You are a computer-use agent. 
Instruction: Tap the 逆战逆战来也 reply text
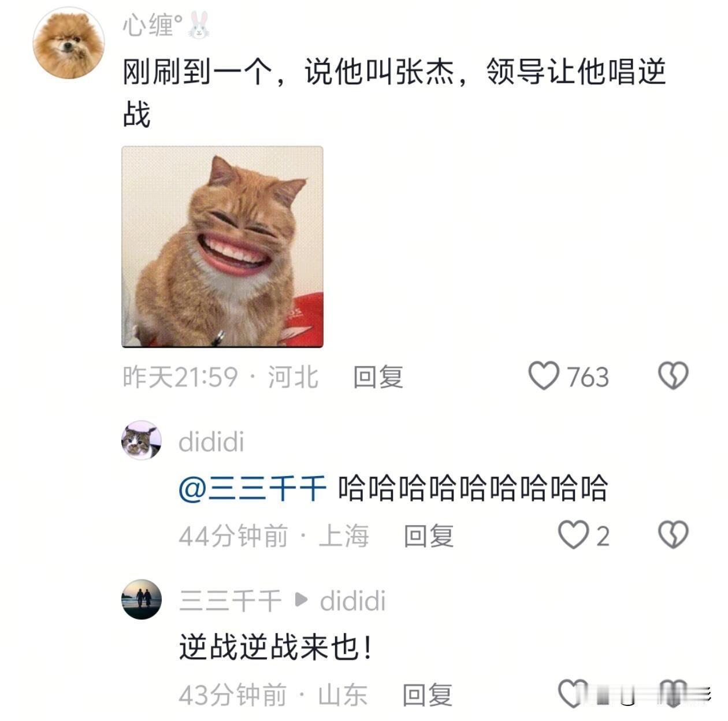(276, 647)
